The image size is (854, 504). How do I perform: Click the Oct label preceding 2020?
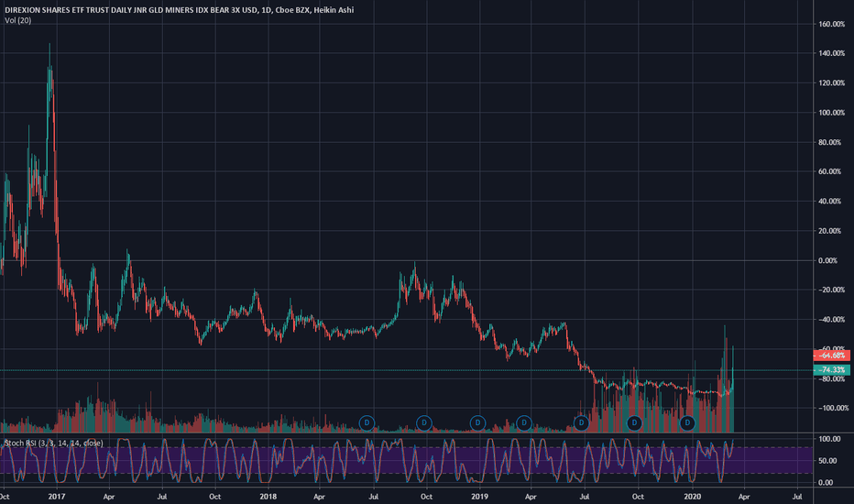638,497
